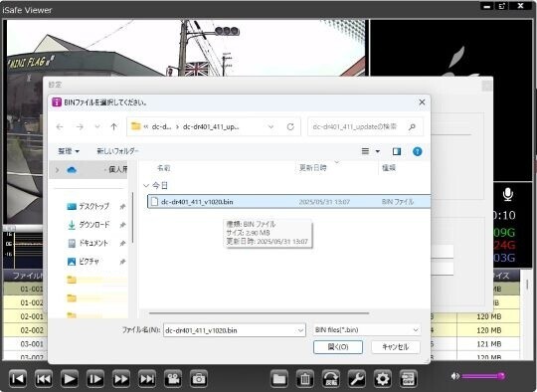Click the microphone icon in viewer

[507, 194]
